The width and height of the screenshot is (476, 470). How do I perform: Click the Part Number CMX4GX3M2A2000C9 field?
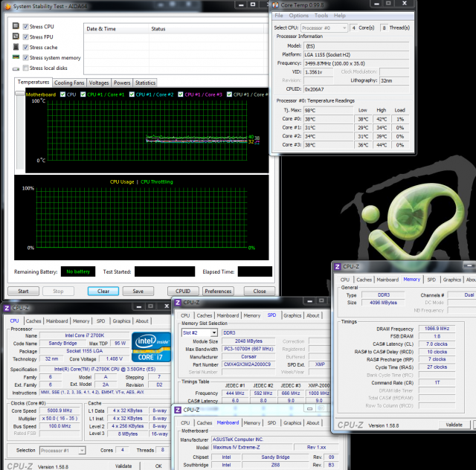pyautogui.click(x=247, y=364)
